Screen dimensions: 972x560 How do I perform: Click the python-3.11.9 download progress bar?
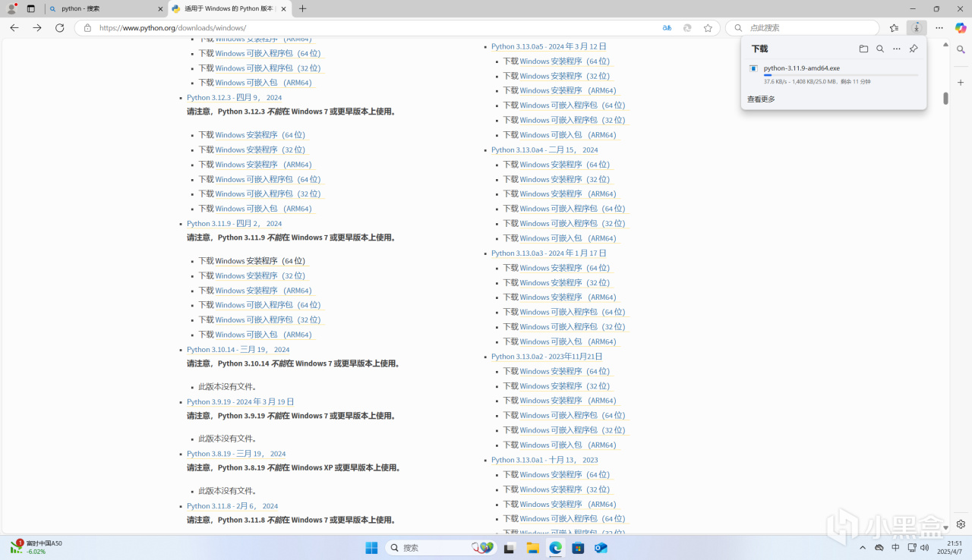click(x=841, y=75)
